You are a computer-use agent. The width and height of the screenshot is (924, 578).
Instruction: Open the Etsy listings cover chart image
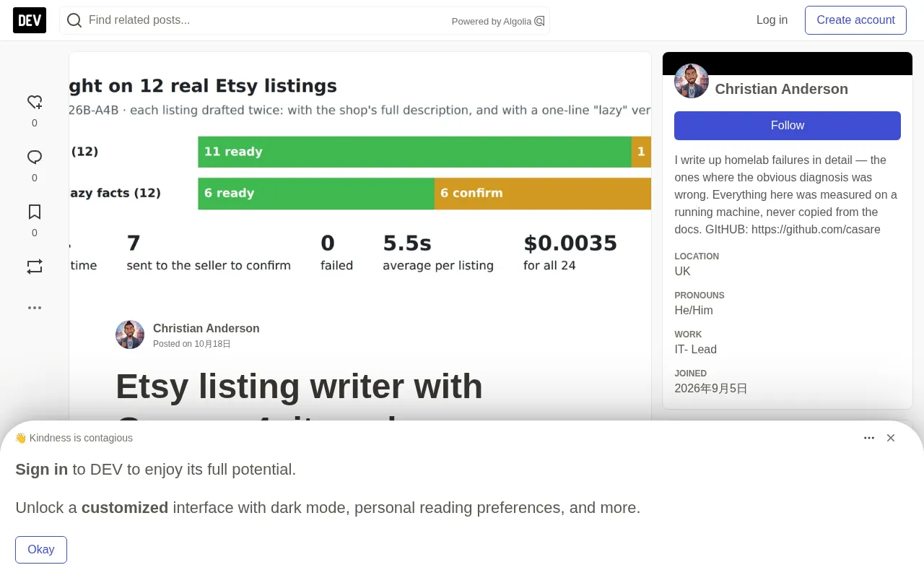(x=360, y=173)
